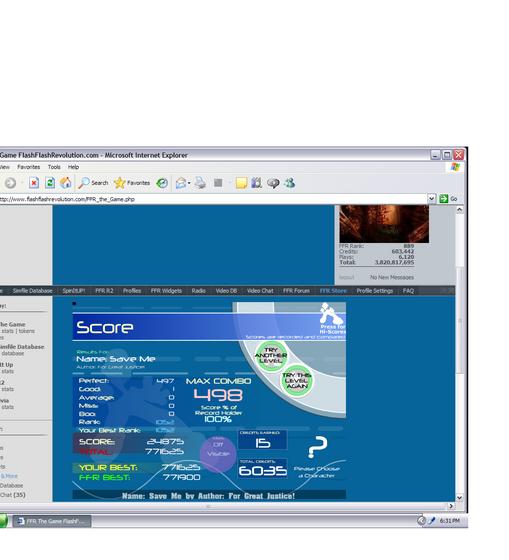Viewport: 509px width, 560px height.
Task: Click the Try This Level Again button
Action: click(296, 380)
